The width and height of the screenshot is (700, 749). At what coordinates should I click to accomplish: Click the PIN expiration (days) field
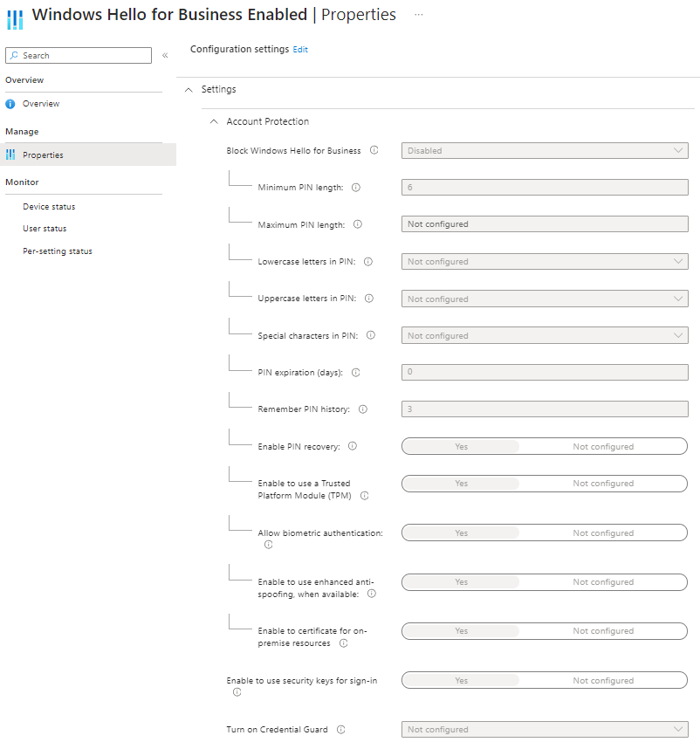click(545, 372)
